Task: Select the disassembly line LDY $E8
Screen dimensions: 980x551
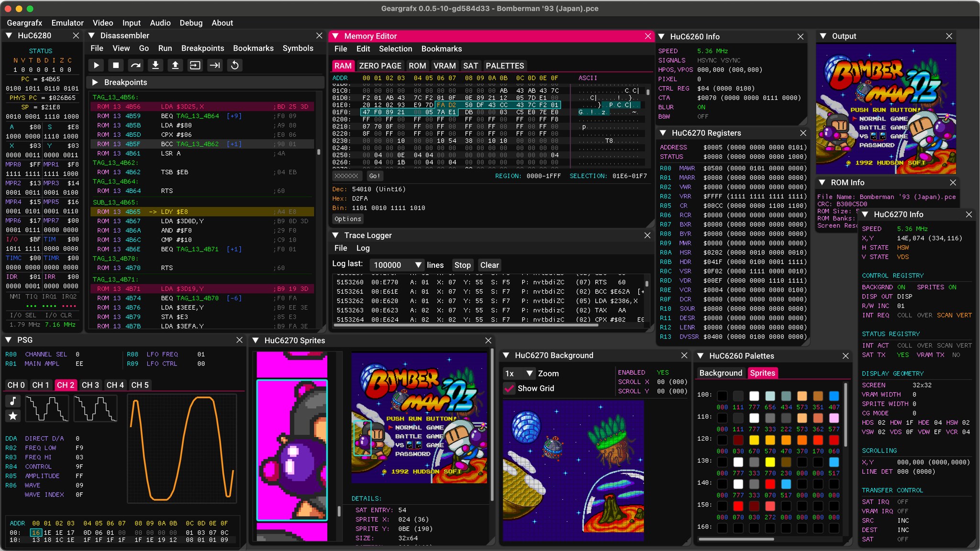Action: (x=202, y=211)
